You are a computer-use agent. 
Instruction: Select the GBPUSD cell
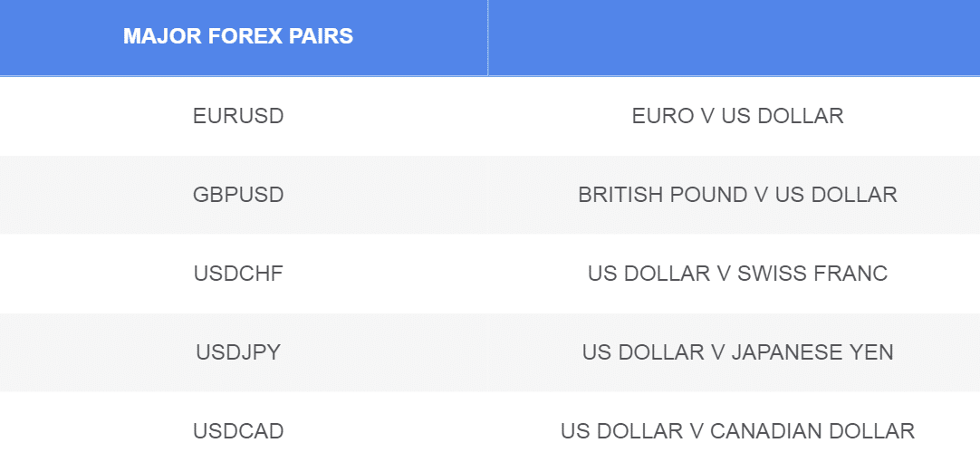[x=238, y=195]
